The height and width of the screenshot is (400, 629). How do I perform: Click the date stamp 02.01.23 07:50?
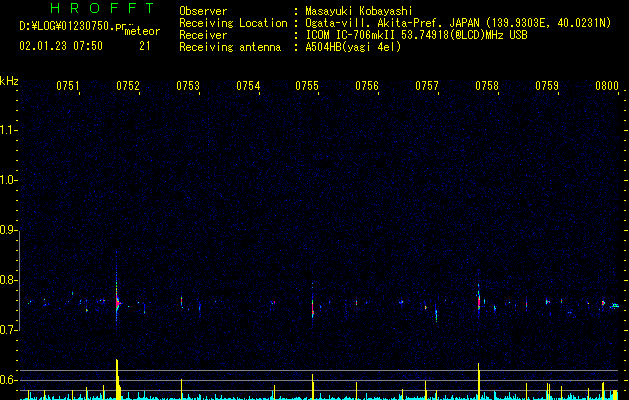click(61, 46)
